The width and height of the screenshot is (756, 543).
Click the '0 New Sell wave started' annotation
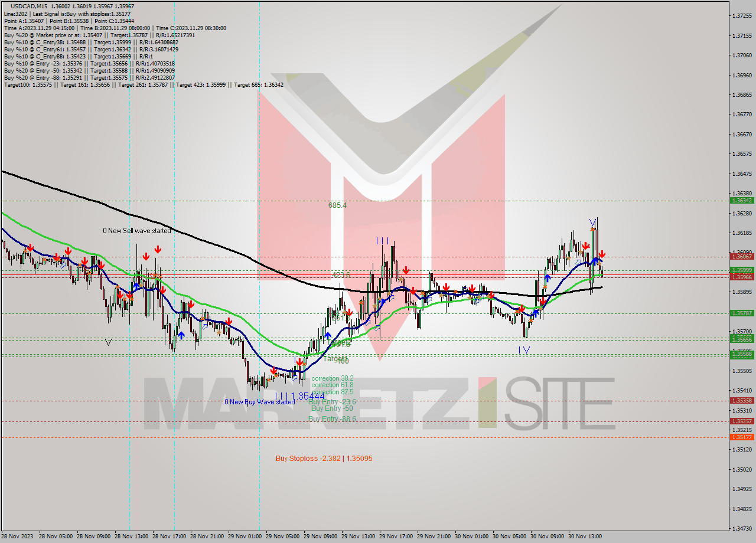click(136, 231)
